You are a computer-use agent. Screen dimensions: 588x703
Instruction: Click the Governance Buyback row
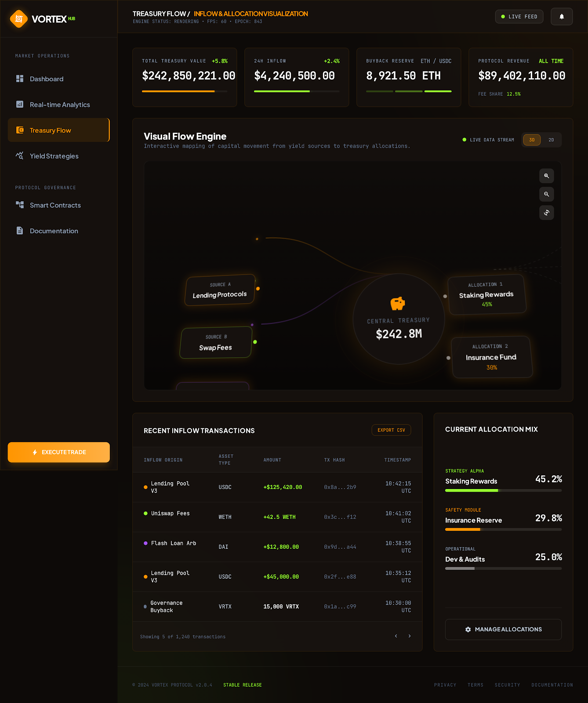click(277, 607)
